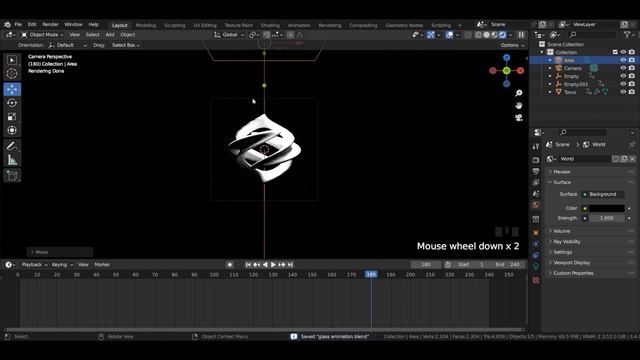Expand the Preview panel in World properties
Viewport: 640px width, 360px height.
pyautogui.click(x=562, y=172)
